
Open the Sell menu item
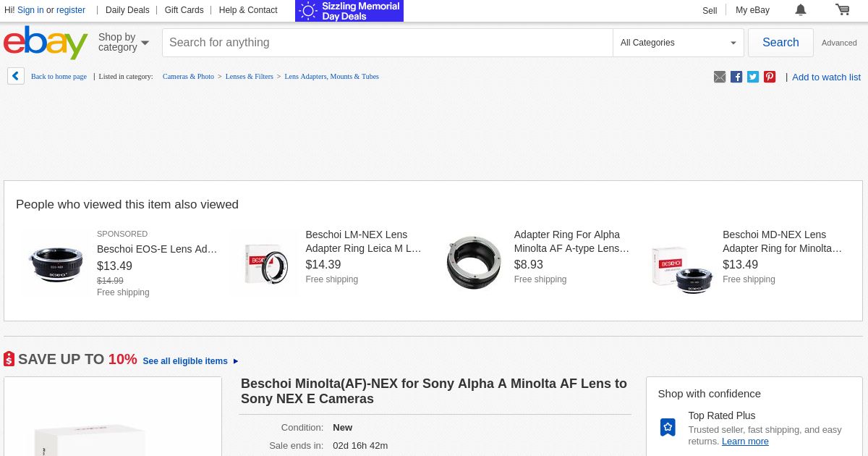coord(710,10)
